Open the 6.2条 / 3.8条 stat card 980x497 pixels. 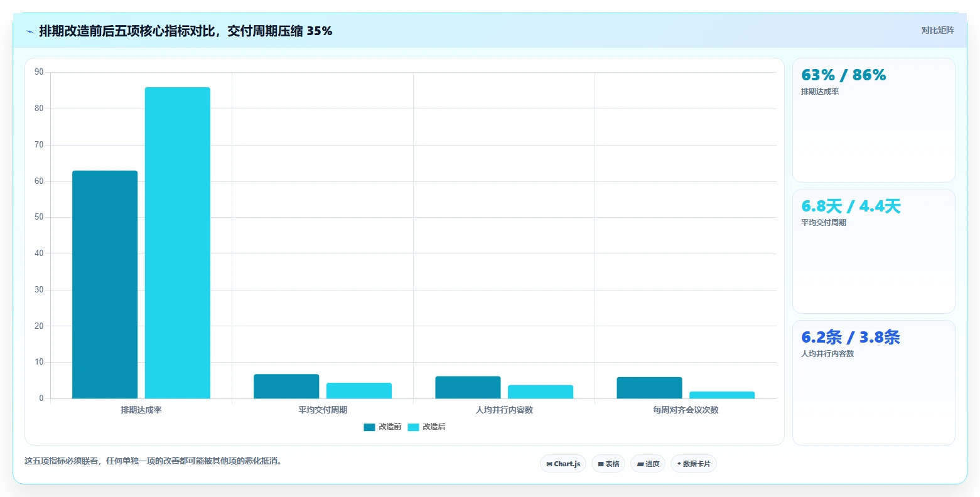874,383
